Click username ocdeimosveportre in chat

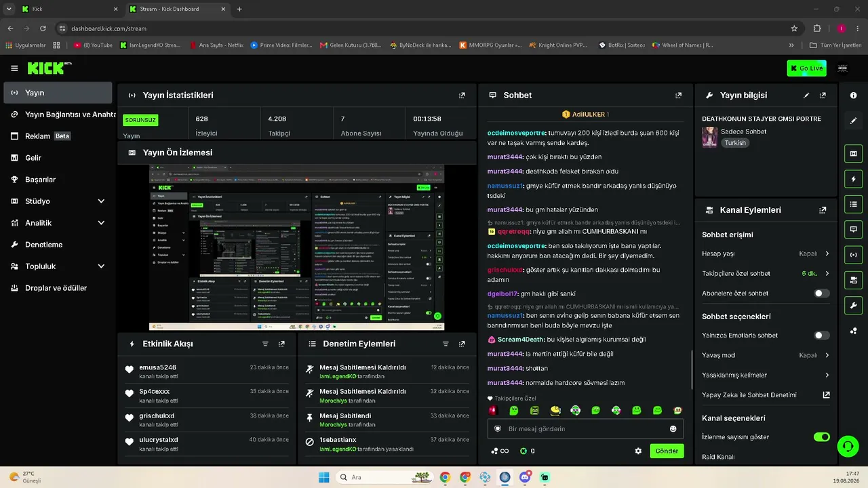[516, 133]
